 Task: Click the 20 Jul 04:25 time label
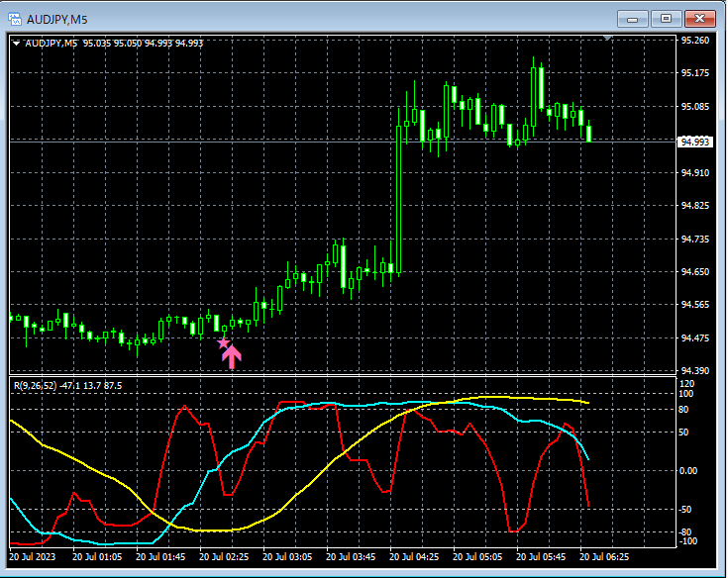click(414, 556)
